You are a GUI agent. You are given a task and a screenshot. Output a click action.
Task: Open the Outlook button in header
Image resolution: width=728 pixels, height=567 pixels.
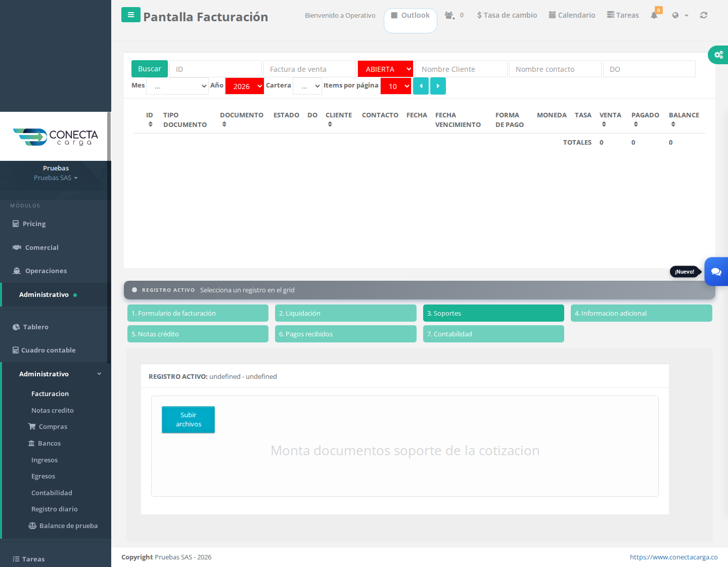(x=411, y=20)
